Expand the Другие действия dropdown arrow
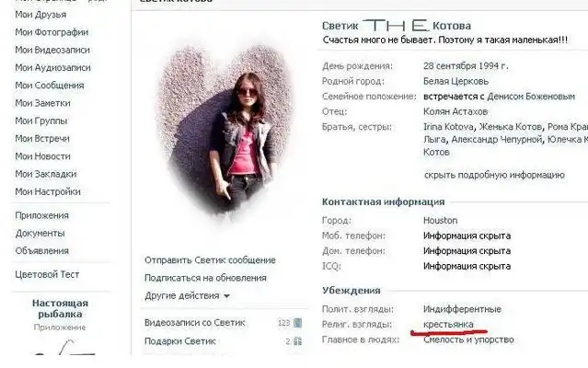The height and width of the screenshot is (368, 588). [x=226, y=296]
